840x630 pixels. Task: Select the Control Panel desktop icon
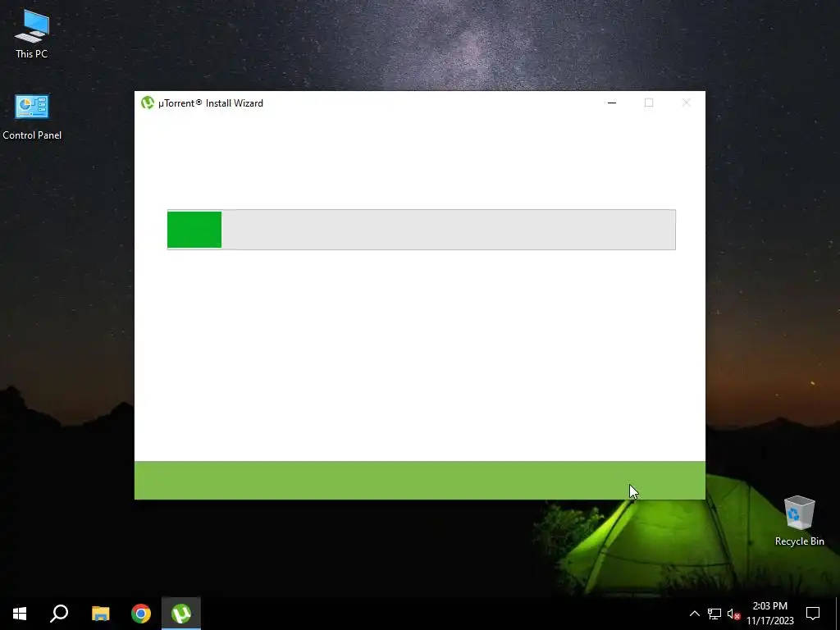32,117
